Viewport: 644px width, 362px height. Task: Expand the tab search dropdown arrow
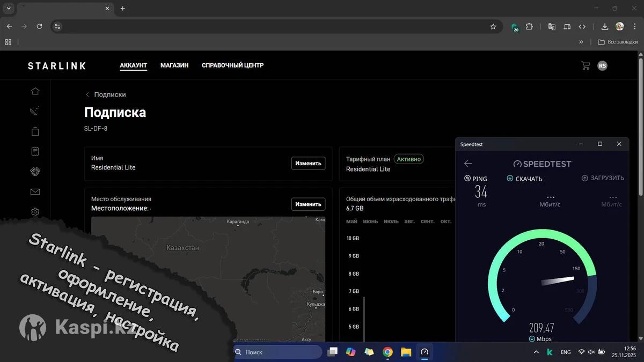[x=9, y=9]
